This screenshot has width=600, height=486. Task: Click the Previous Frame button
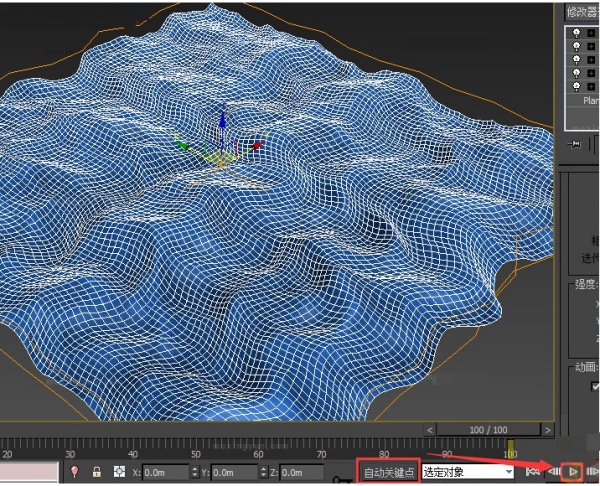pos(553,471)
